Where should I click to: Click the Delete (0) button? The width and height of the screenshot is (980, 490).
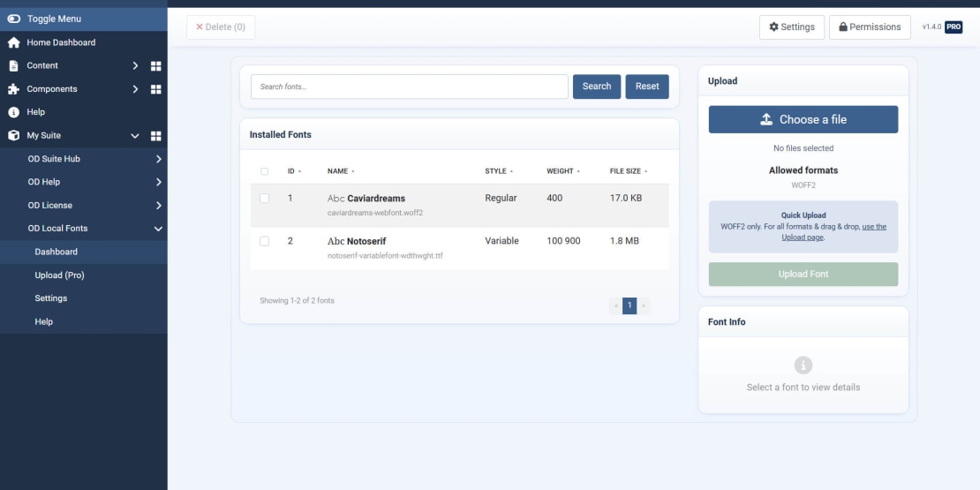point(221,26)
